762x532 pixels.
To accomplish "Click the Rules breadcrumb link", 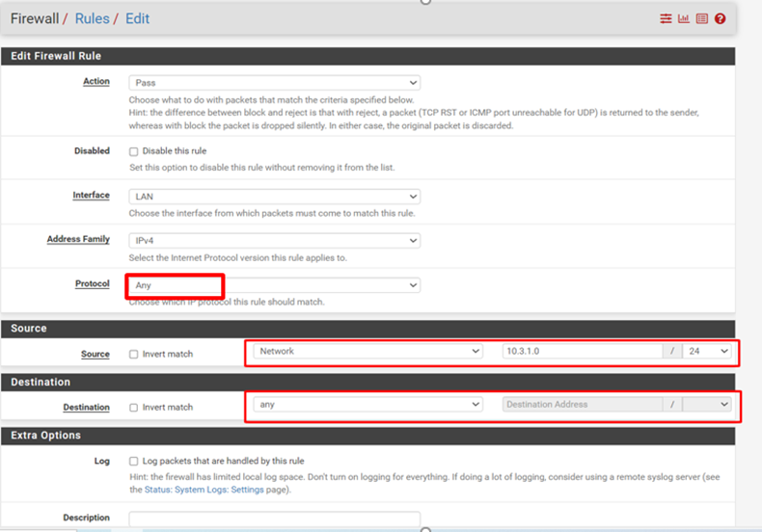I will coord(92,18).
